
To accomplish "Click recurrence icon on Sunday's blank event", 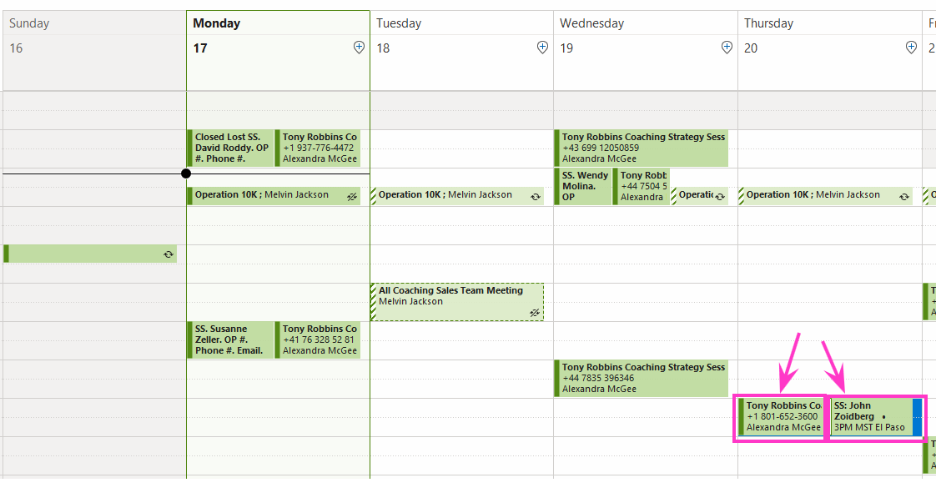I will (168, 254).
